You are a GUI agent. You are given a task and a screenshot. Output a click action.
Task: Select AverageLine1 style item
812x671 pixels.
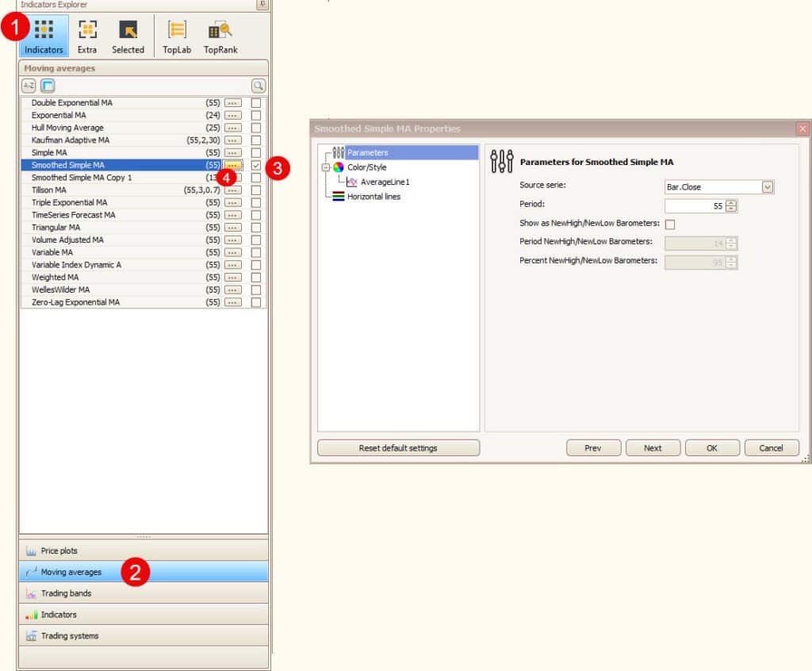tap(385, 182)
